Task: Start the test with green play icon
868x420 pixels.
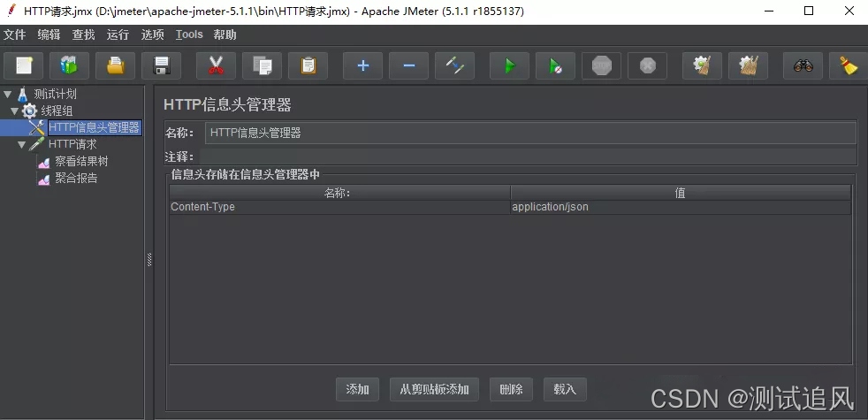Action: pos(509,66)
